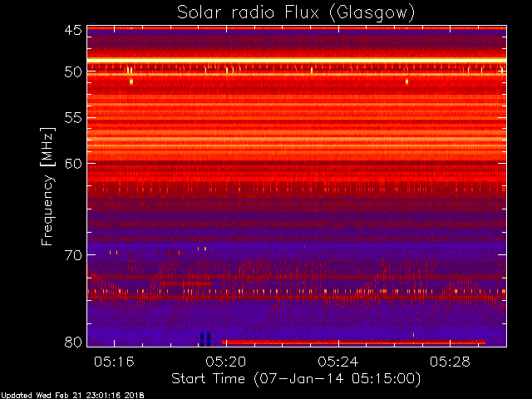Click the 70 frequency tick label
532x399 pixels.
73,255
